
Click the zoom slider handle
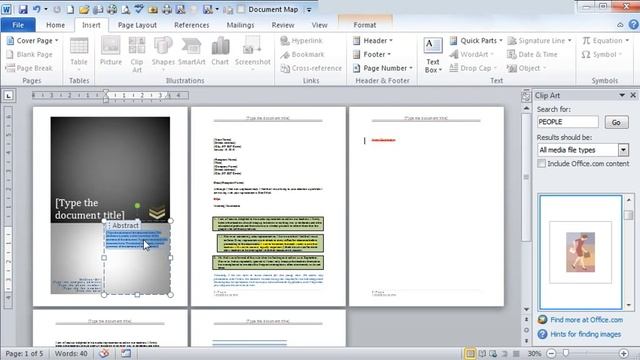tap(566, 353)
